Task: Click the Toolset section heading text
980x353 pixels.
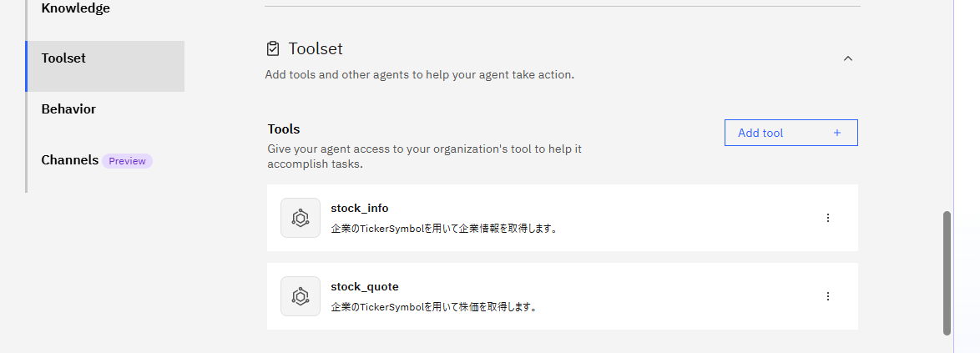Action: pyautogui.click(x=316, y=49)
